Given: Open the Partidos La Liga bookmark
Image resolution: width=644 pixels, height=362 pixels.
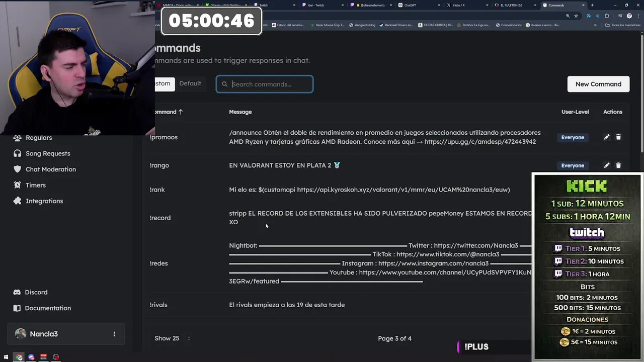Looking at the screenshot, I should tap(473, 25).
